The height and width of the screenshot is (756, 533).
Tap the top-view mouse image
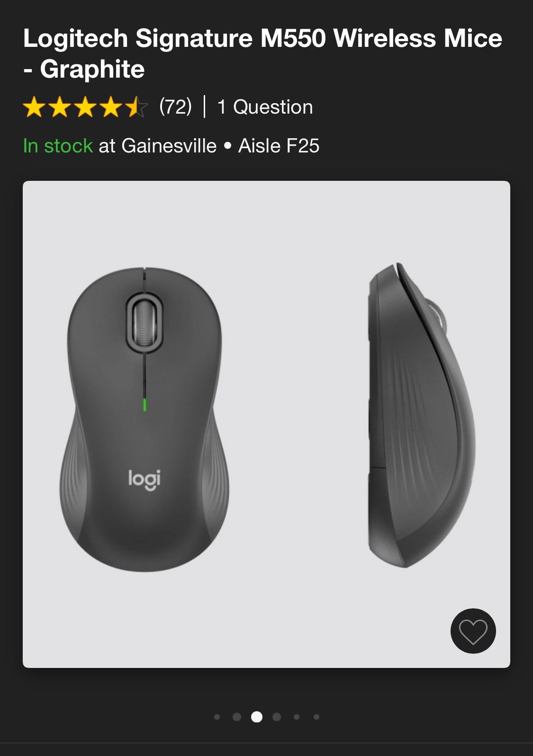pos(144,419)
